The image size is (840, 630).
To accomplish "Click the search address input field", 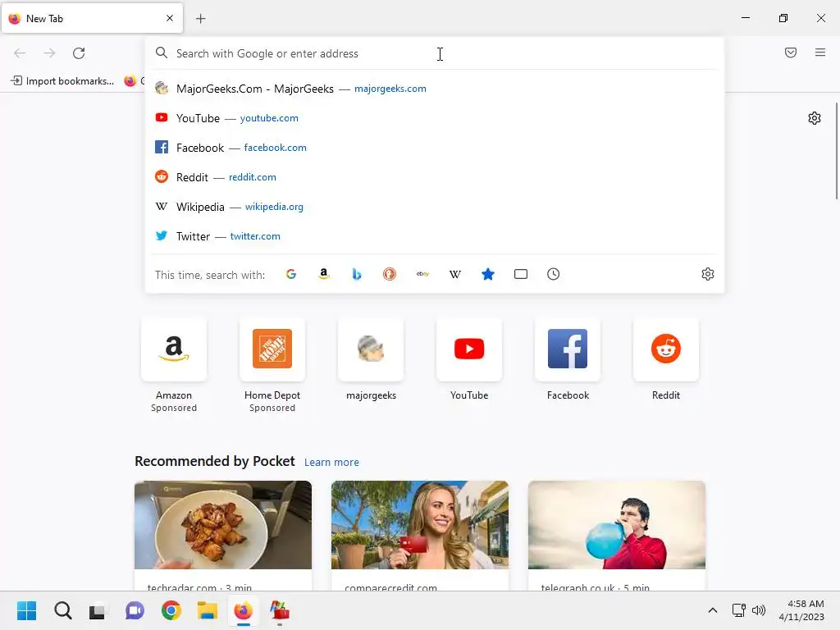I will [434, 53].
